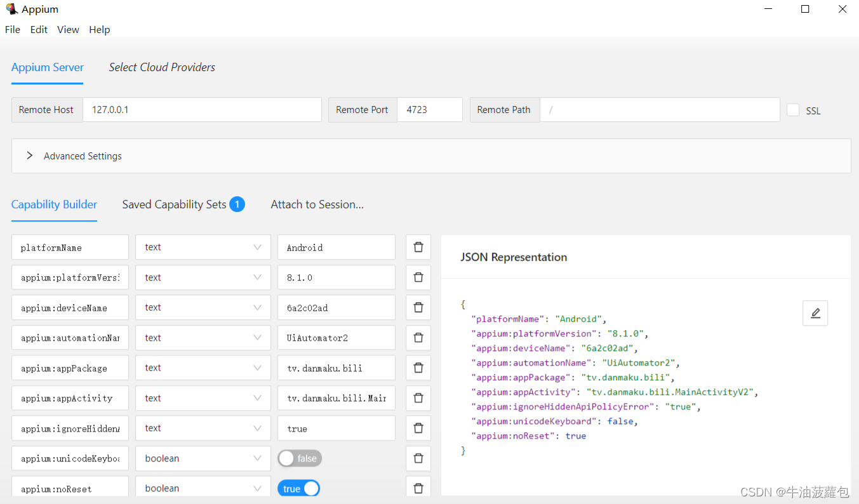Switch to Select Cloud Providers tab
The height and width of the screenshot is (504, 859).
click(162, 67)
